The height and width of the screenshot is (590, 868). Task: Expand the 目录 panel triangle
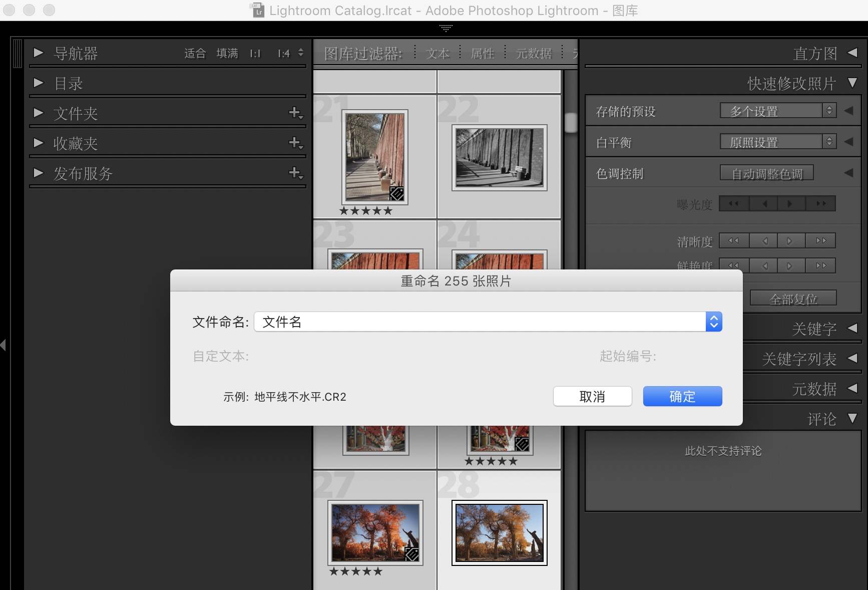(39, 83)
